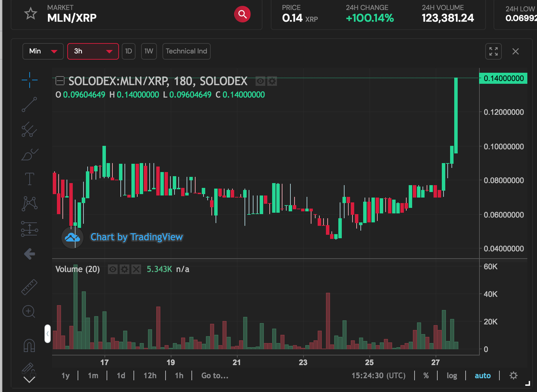Image resolution: width=537 pixels, height=392 pixels.
Task: Click date label 23 on time axis
Action: 303,362
